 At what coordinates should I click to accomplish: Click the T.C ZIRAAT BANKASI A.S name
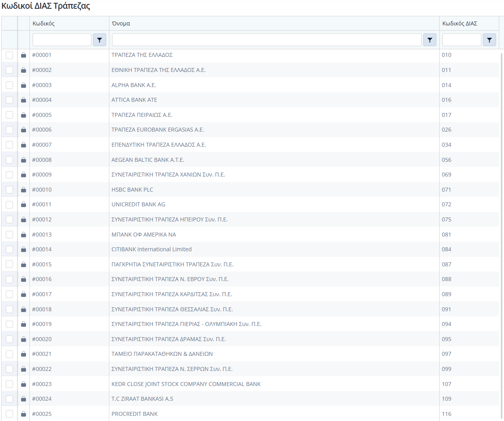(x=142, y=399)
